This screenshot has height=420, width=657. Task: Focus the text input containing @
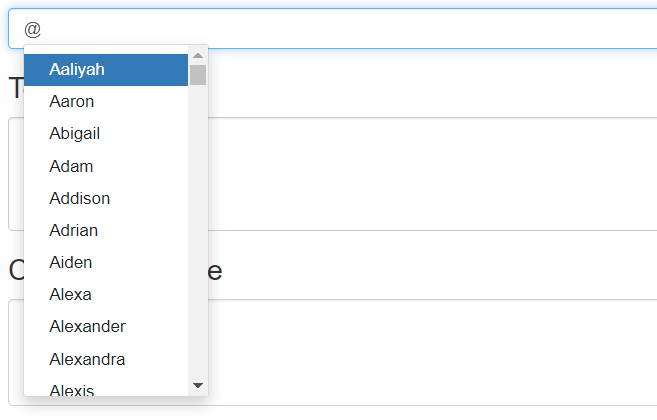[333, 29]
